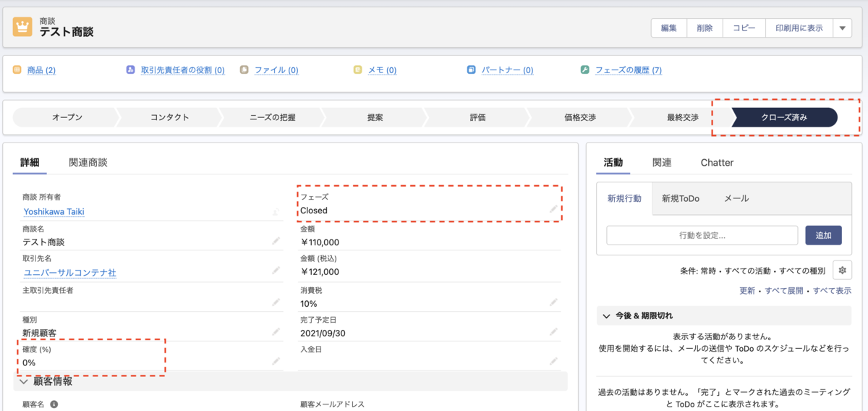Edit 消費税 field with pencil icon
868x411 pixels.
pos(553,302)
